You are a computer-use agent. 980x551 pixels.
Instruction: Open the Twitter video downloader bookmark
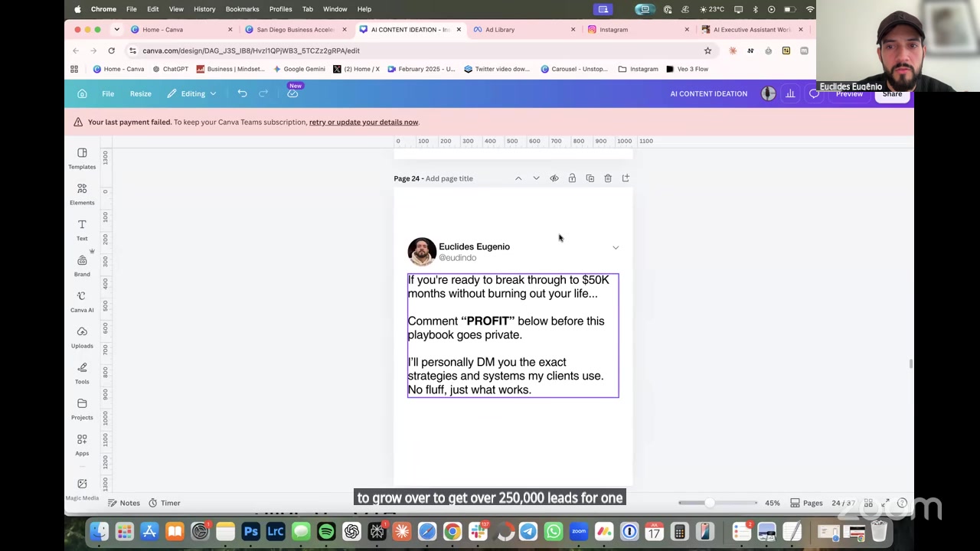tap(497, 69)
